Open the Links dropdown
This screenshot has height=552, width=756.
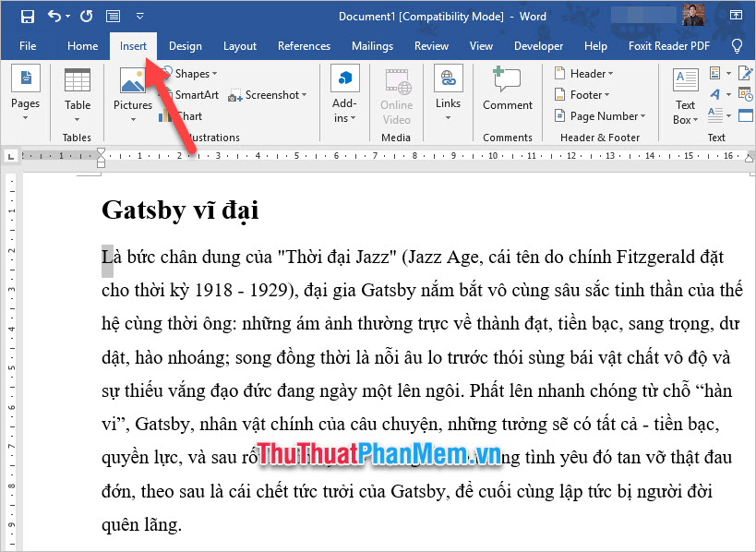coord(448,94)
